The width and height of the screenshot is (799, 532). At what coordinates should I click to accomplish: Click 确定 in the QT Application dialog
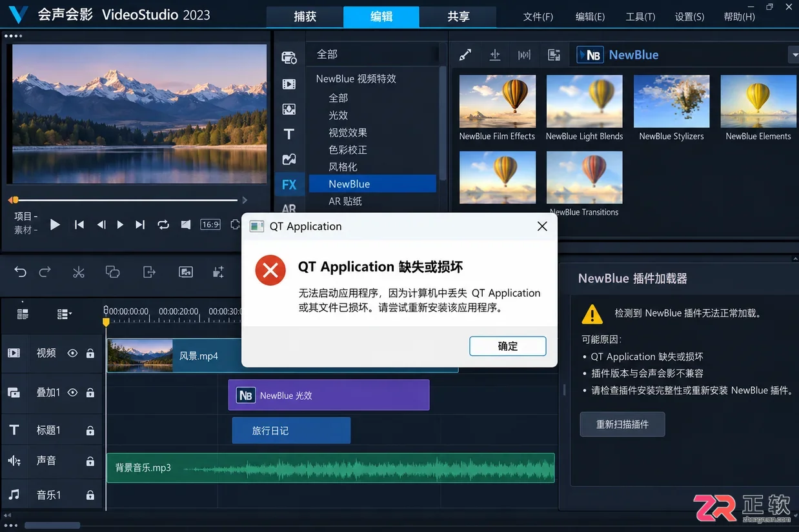508,346
